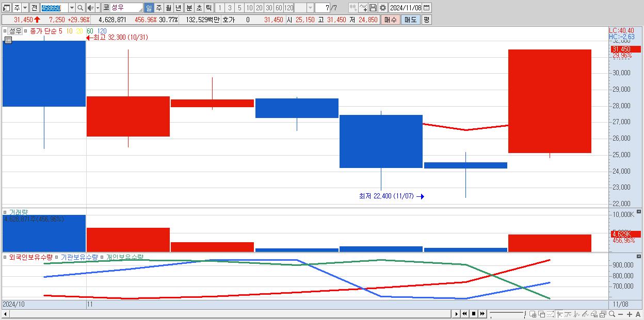Click the compare-stocks candle icon

[353, 8]
